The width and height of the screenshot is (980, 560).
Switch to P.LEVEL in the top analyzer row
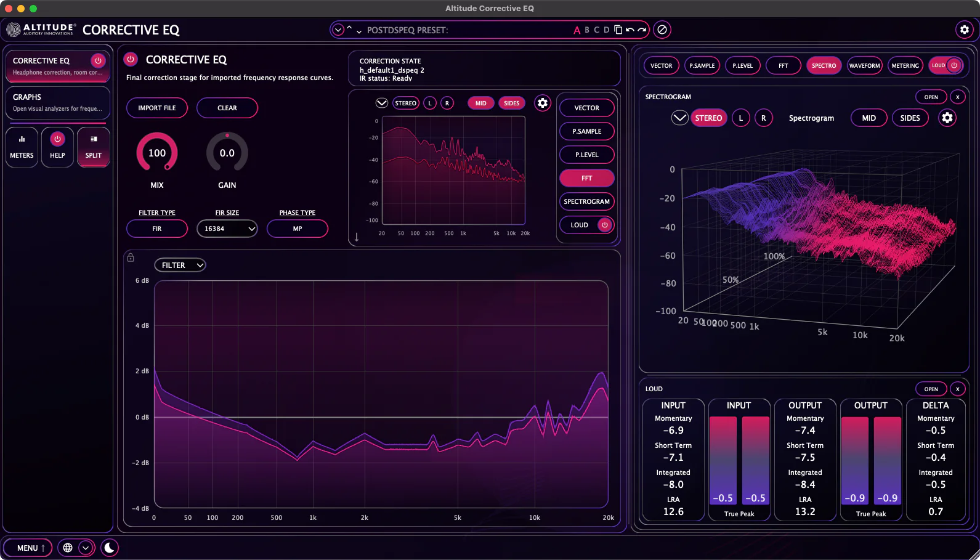pos(743,65)
